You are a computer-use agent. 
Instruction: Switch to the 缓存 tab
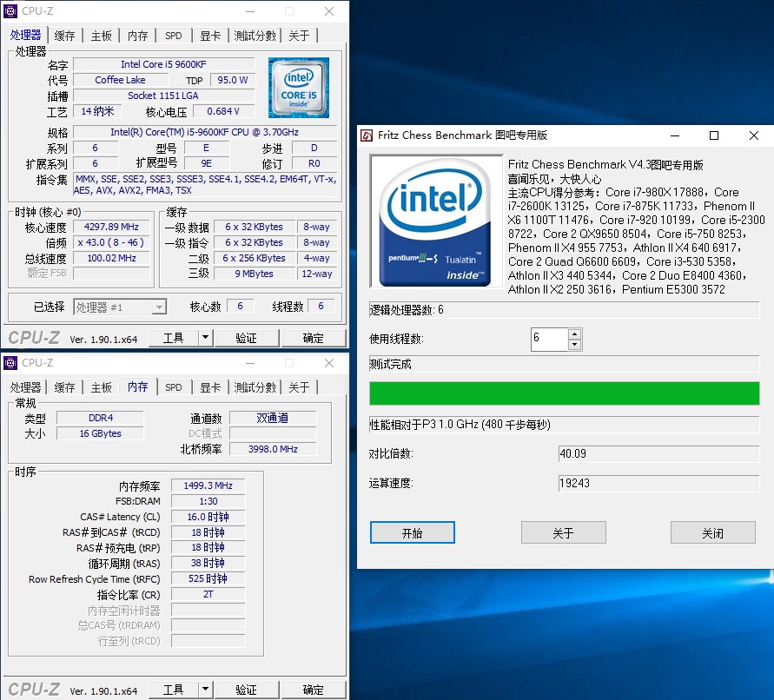tap(64, 36)
